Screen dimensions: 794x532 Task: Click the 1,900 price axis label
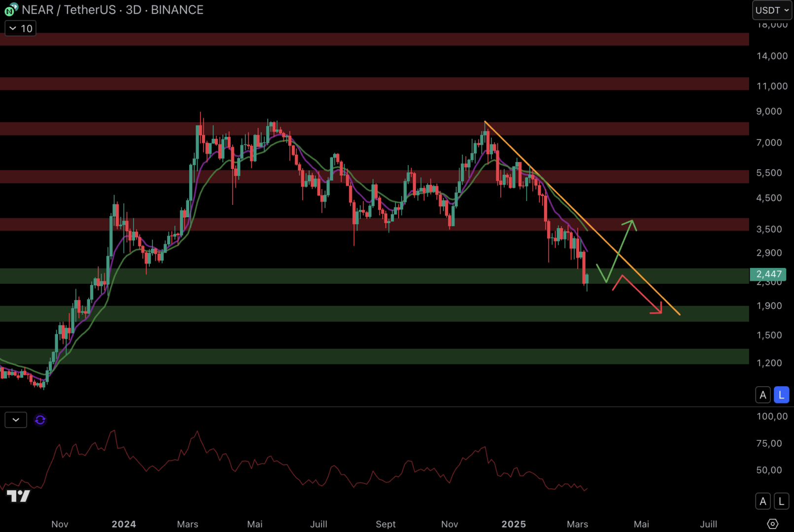769,306
